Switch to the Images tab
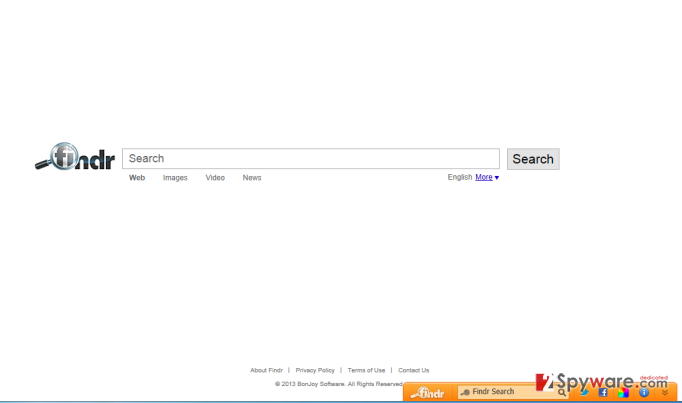682x403 pixels. tap(175, 178)
